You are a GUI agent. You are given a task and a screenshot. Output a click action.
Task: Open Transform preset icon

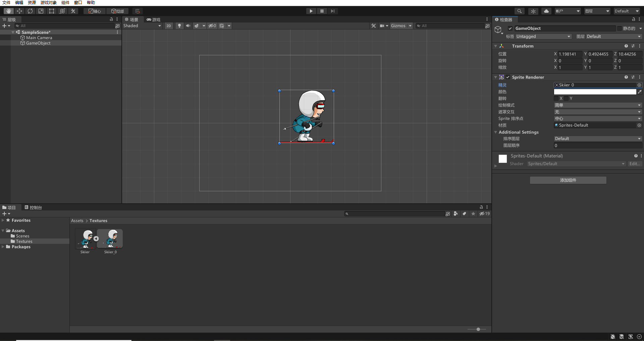tap(633, 46)
